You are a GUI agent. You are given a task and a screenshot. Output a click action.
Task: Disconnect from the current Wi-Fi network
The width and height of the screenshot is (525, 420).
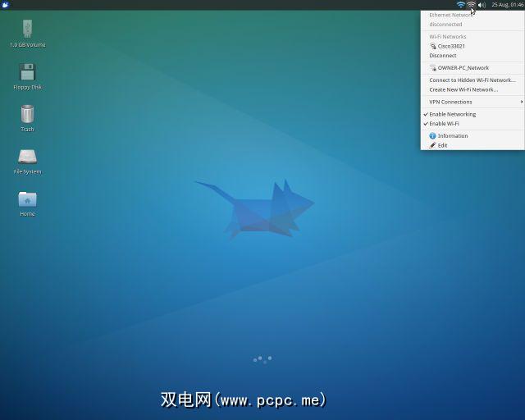443,56
